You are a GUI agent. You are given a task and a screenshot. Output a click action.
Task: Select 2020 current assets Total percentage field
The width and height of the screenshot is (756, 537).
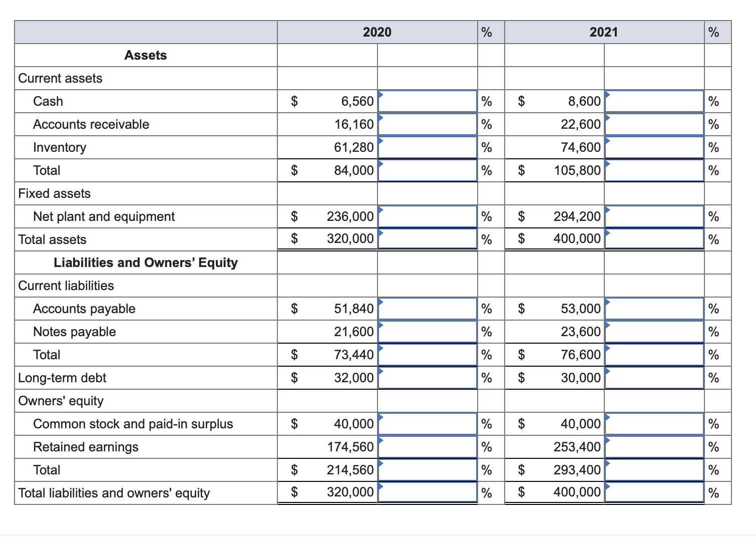pyautogui.click(x=428, y=170)
